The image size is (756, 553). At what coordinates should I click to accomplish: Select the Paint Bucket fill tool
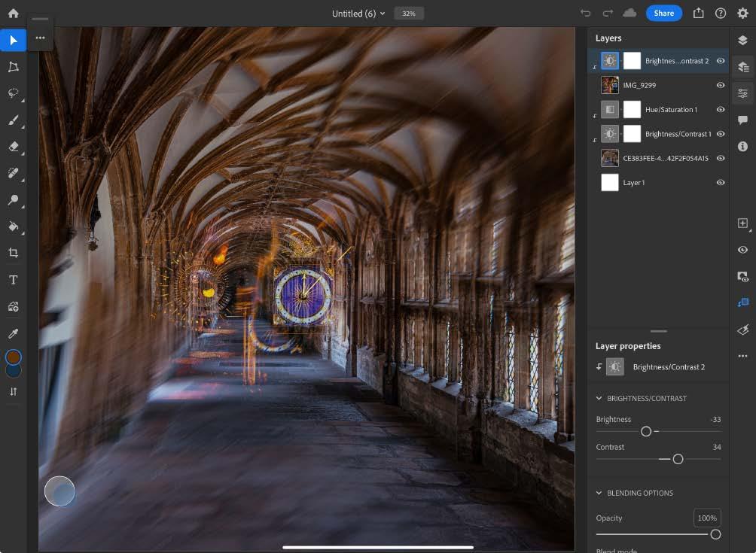coord(13,226)
